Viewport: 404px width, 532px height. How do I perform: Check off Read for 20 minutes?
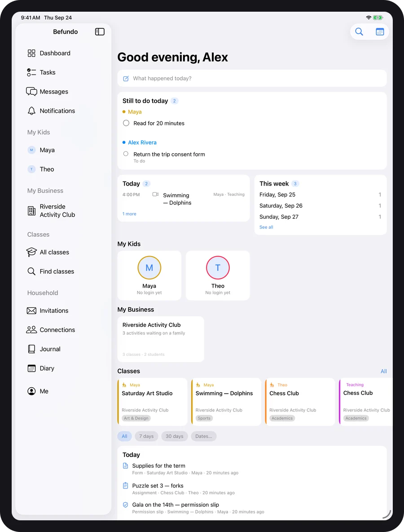pyautogui.click(x=126, y=123)
